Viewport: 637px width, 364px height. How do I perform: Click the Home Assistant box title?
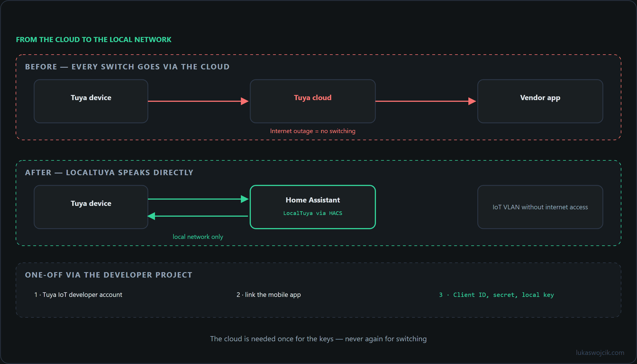(x=313, y=200)
